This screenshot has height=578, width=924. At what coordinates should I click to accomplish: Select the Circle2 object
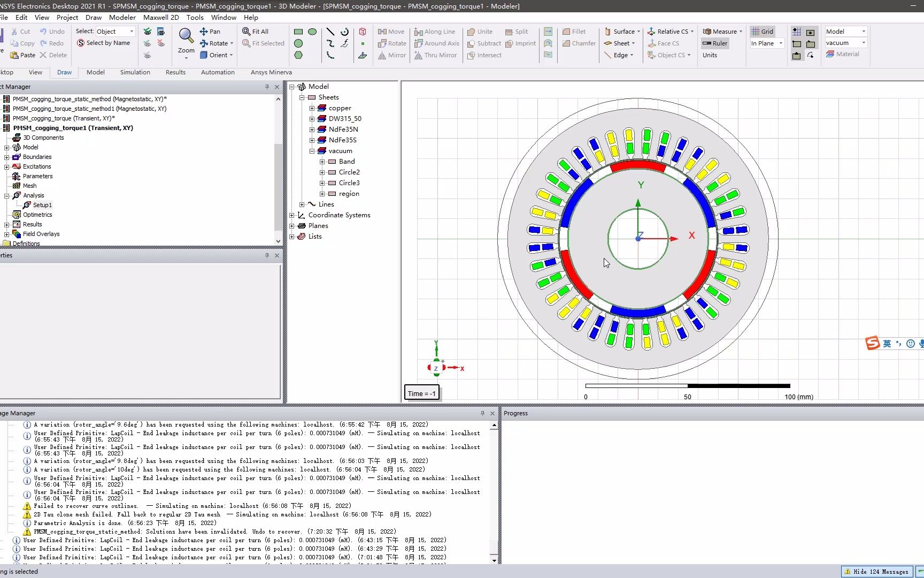[x=349, y=172]
